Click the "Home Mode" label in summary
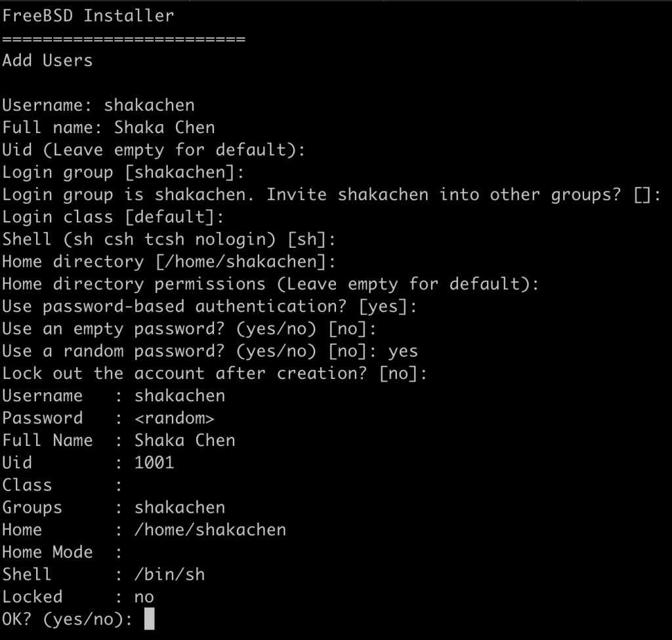This screenshot has height=640, width=672. coord(47,552)
